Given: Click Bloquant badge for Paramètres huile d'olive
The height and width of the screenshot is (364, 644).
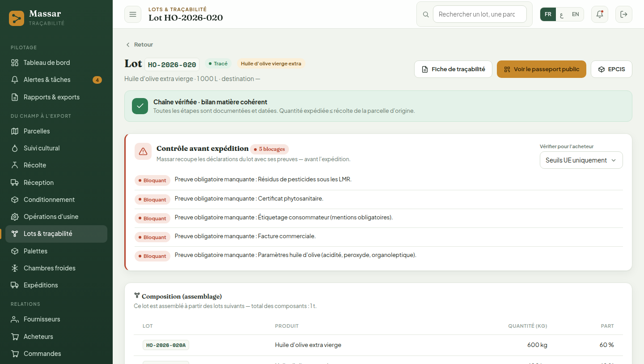Looking at the screenshot, I should tap(153, 256).
